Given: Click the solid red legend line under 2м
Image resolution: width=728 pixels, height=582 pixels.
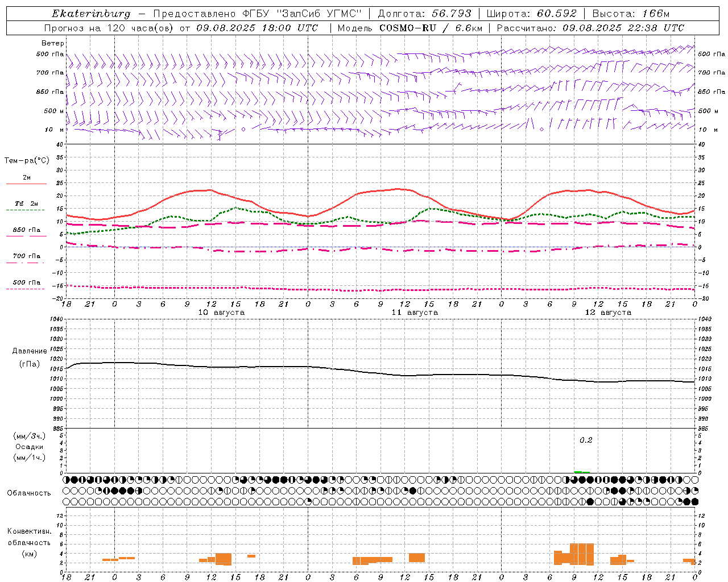Looking at the screenshot, I should point(26,184).
